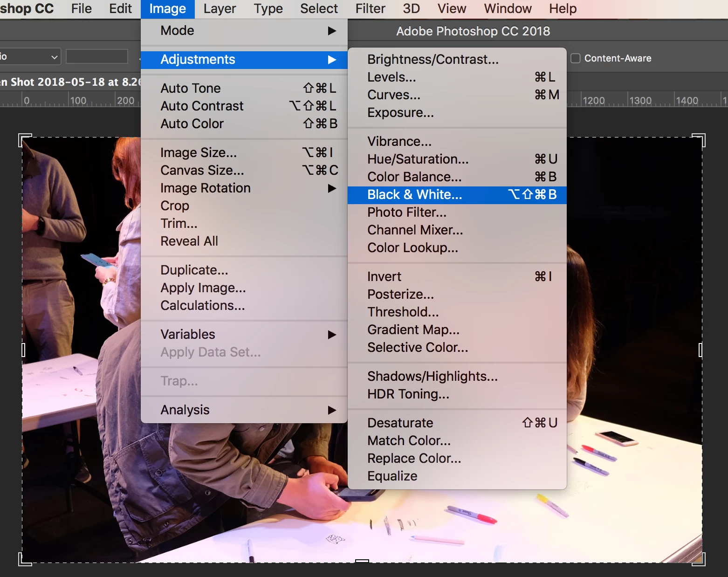The width and height of the screenshot is (728, 577).
Task: Apply Equalize adjustment
Action: point(457,476)
